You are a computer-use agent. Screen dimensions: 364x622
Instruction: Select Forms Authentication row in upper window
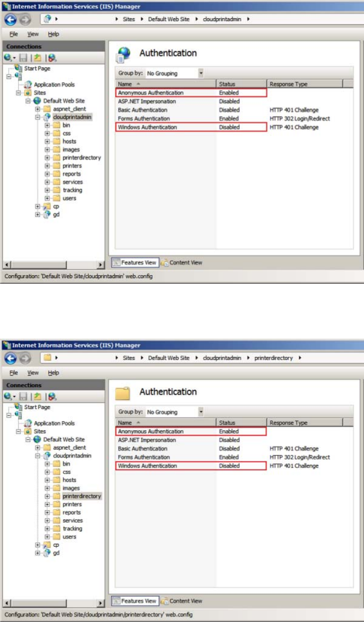click(x=234, y=119)
